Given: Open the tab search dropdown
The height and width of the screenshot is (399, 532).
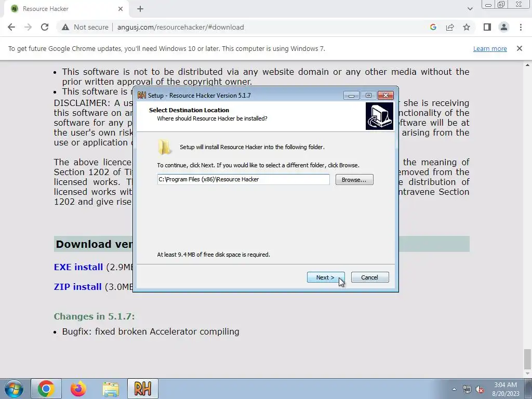Looking at the screenshot, I should [470, 9].
